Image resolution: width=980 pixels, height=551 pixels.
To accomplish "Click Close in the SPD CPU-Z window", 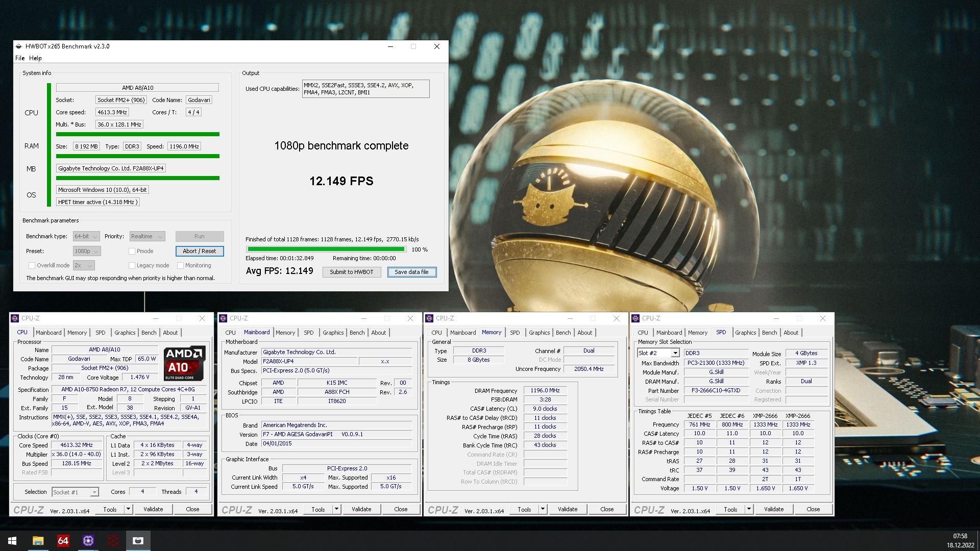I will (813, 509).
